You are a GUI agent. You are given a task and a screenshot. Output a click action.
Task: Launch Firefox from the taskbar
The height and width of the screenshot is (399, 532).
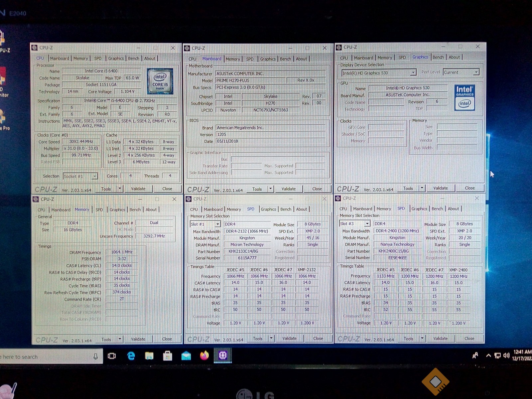pos(204,356)
